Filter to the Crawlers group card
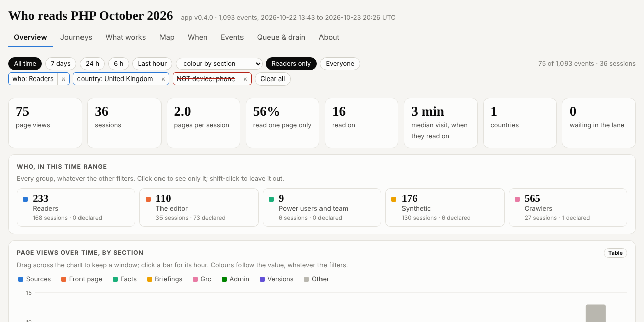644x322 pixels. coord(568,208)
